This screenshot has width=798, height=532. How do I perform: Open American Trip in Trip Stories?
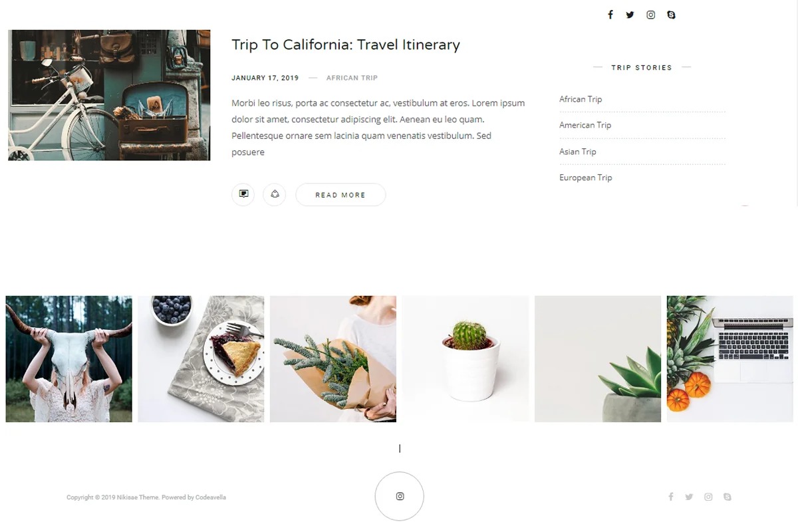pyautogui.click(x=585, y=125)
